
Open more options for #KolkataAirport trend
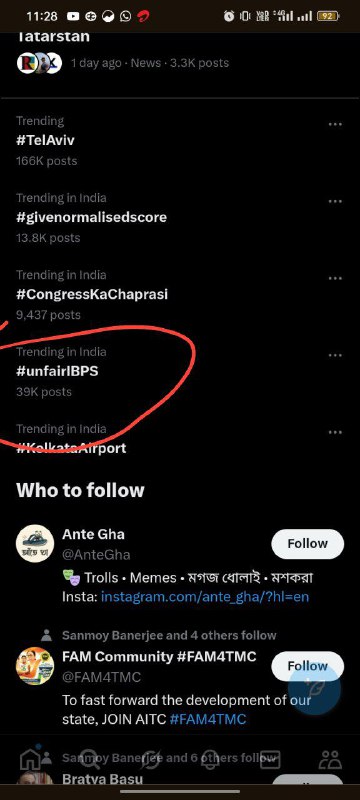tap(335, 433)
